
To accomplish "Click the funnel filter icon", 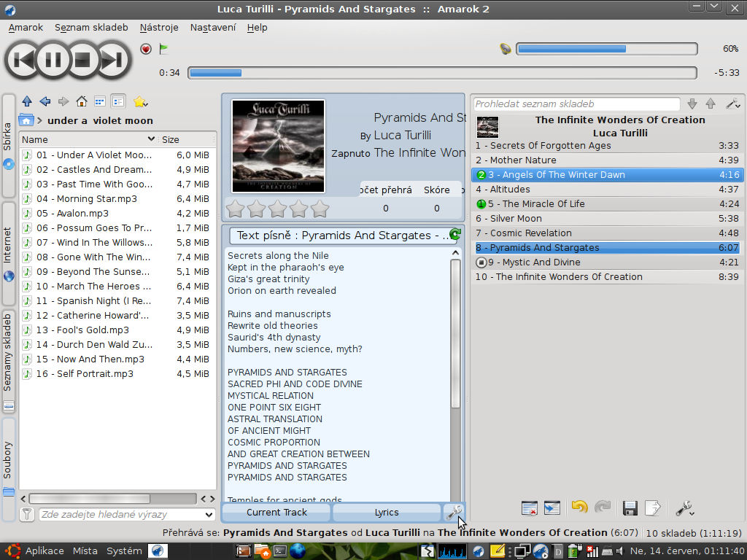I will [27, 514].
